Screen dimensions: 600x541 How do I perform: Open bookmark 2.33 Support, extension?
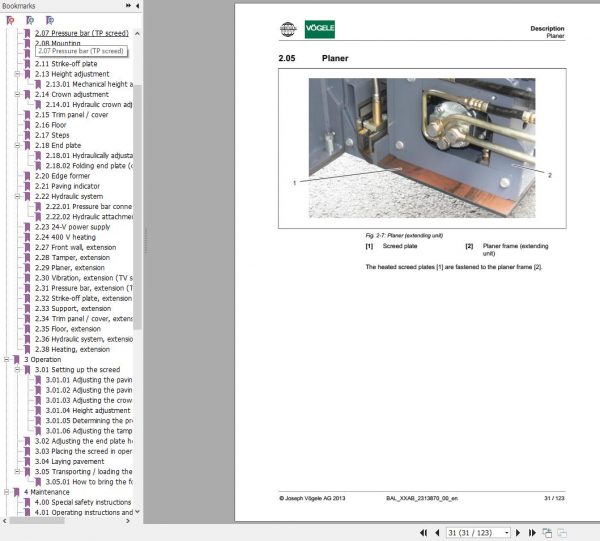(73, 308)
